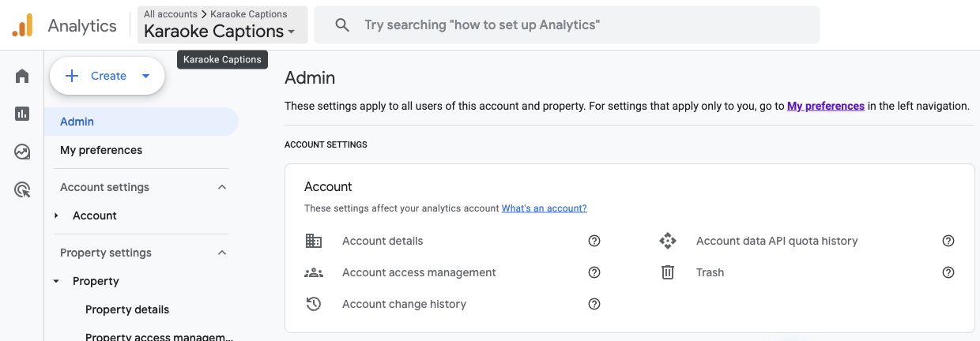This screenshot has width=980, height=341.
Task: Open the Trash setting
Action: [x=710, y=272]
